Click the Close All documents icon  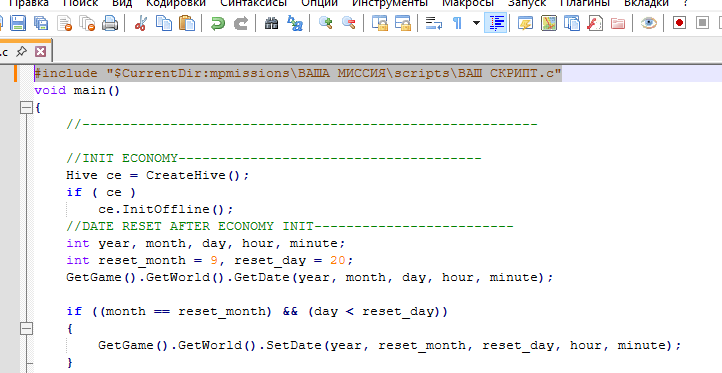coord(87,23)
